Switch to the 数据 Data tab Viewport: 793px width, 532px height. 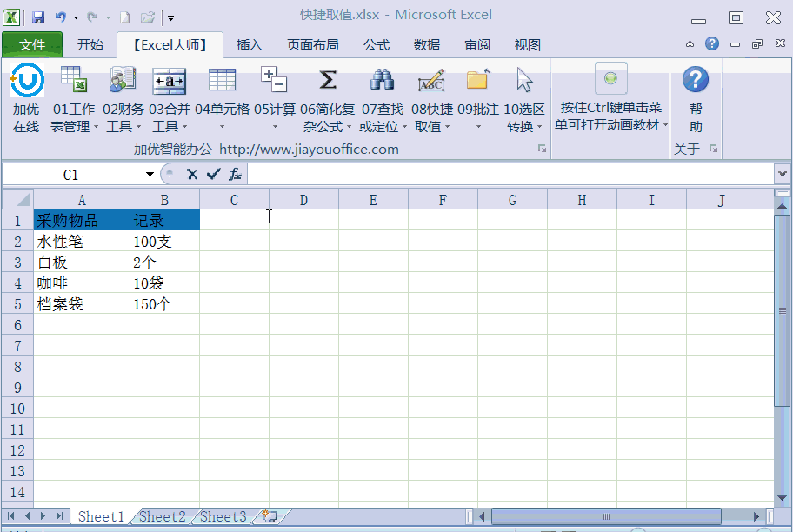(427, 44)
